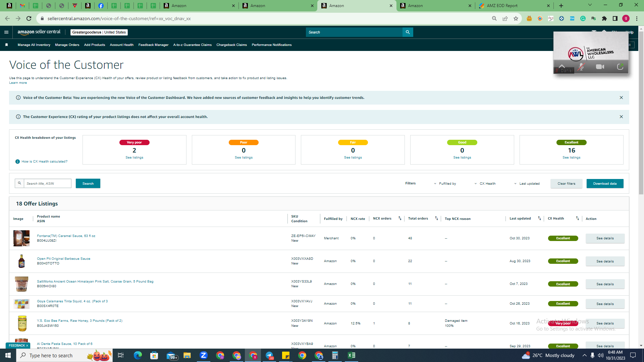Image resolution: width=644 pixels, height=362 pixels.
Task: Open the SaltWorks Himalayan Pink Salt product link
Action: (95, 282)
